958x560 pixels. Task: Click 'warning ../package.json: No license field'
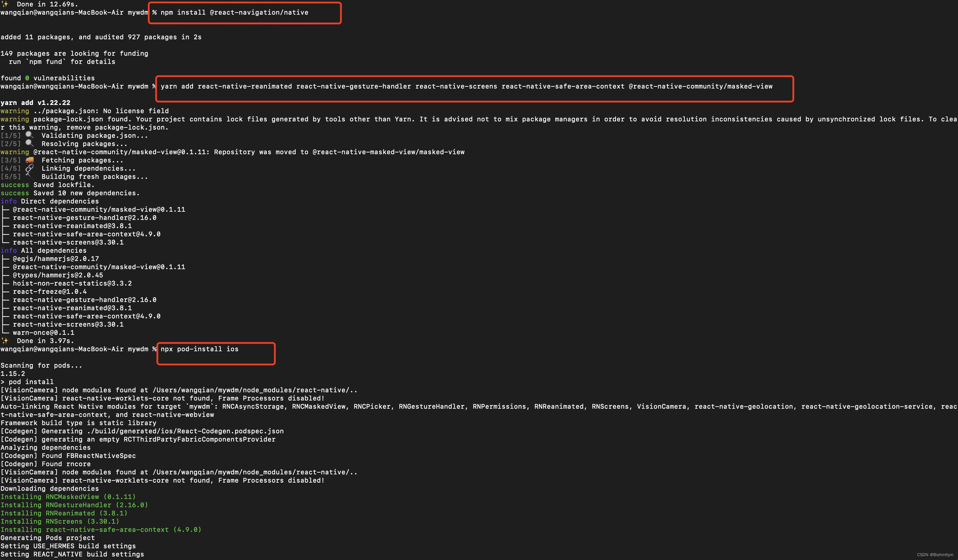(85, 111)
